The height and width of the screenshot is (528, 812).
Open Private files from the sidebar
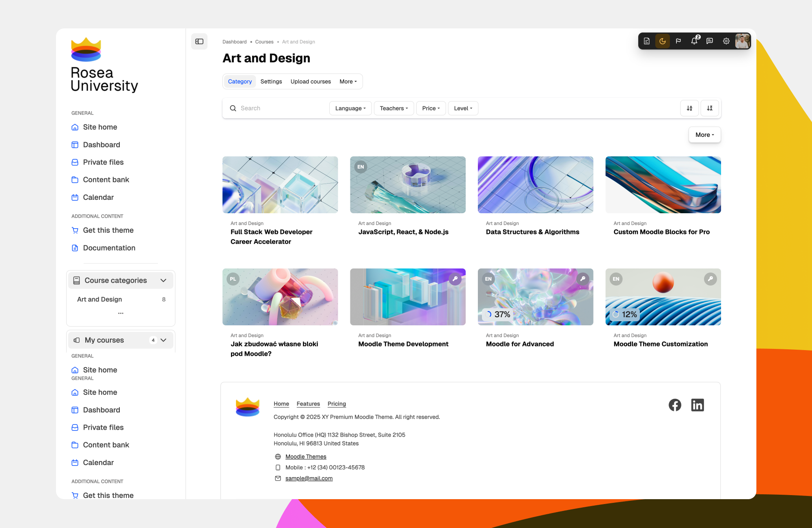pyautogui.click(x=103, y=162)
